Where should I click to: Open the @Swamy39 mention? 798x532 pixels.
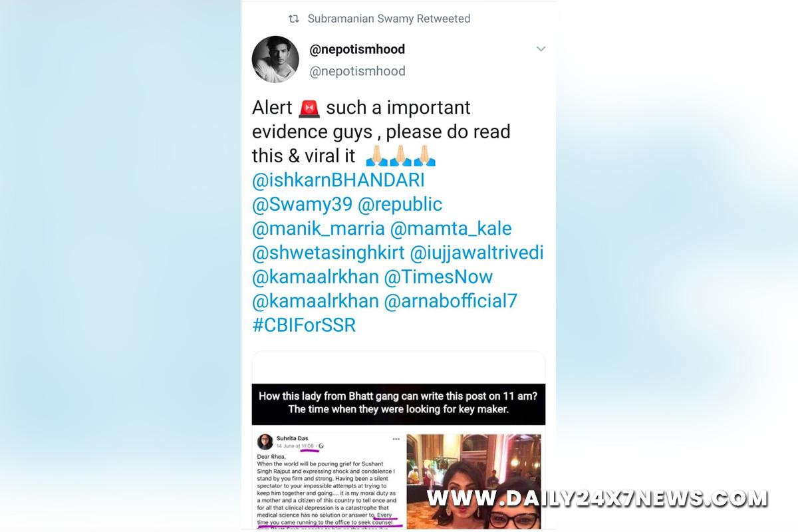302,204
